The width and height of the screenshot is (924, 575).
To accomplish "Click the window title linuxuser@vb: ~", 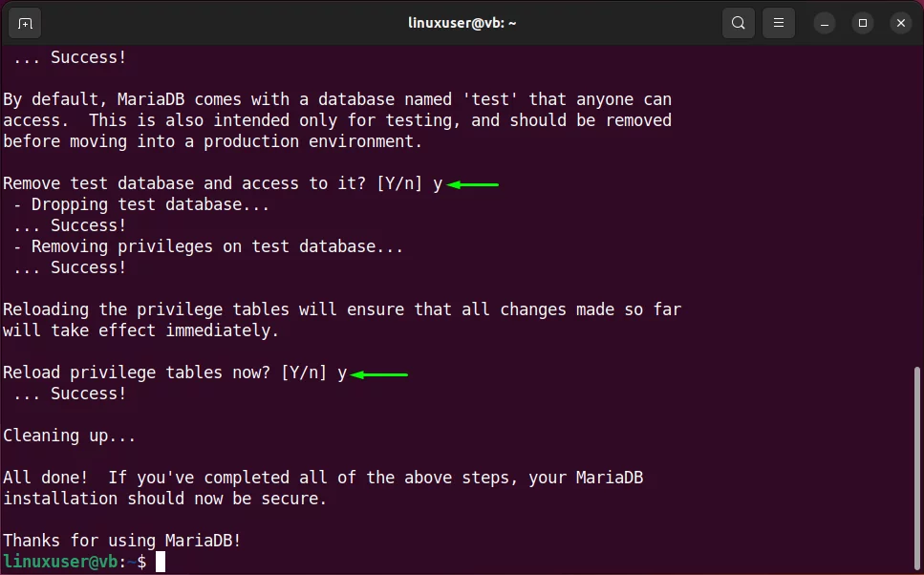I will [x=462, y=24].
